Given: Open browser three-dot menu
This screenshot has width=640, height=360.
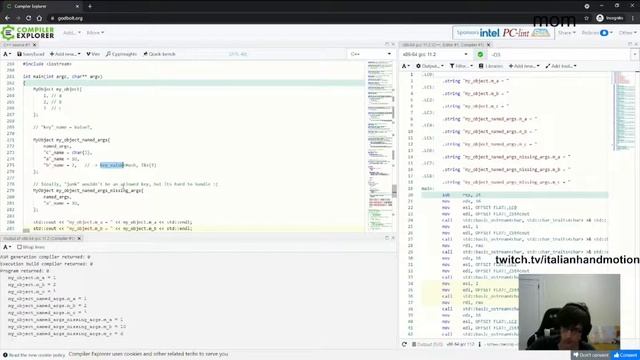Looking at the screenshot, I should (x=633, y=18).
